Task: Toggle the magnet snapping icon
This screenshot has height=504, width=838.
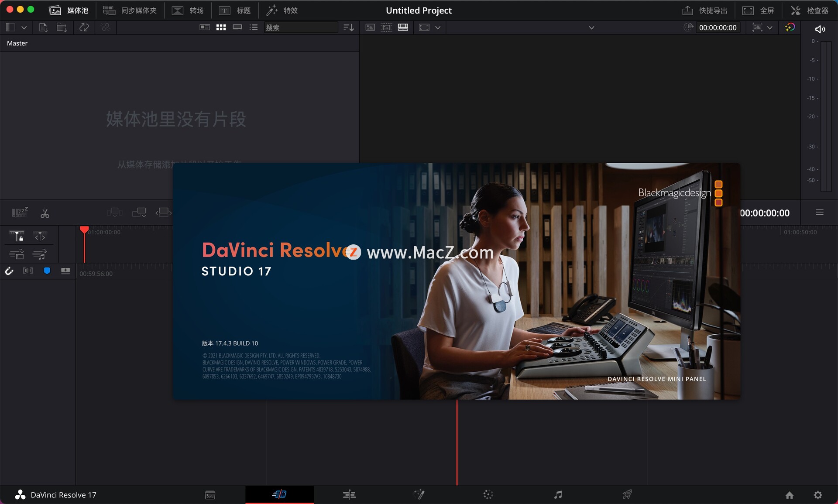Action: point(9,271)
